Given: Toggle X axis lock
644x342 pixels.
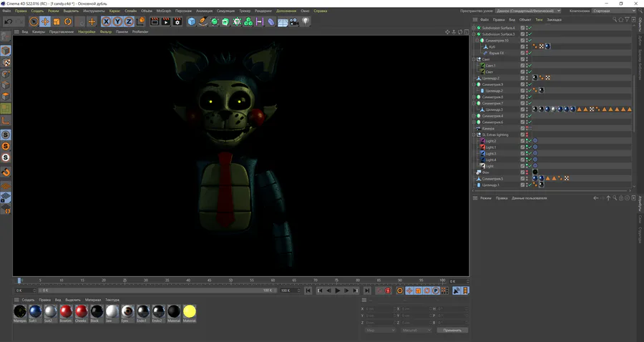Looking at the screenshot, I should [x=107, y=21].
